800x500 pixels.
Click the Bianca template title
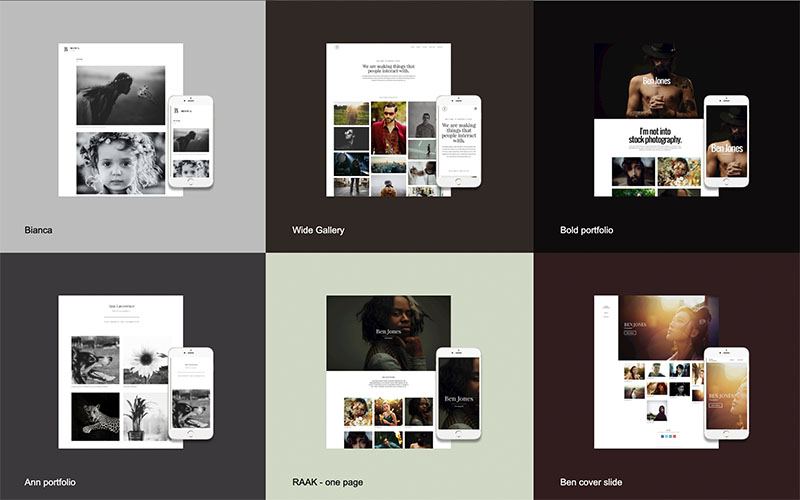click(x=38, y=230)
